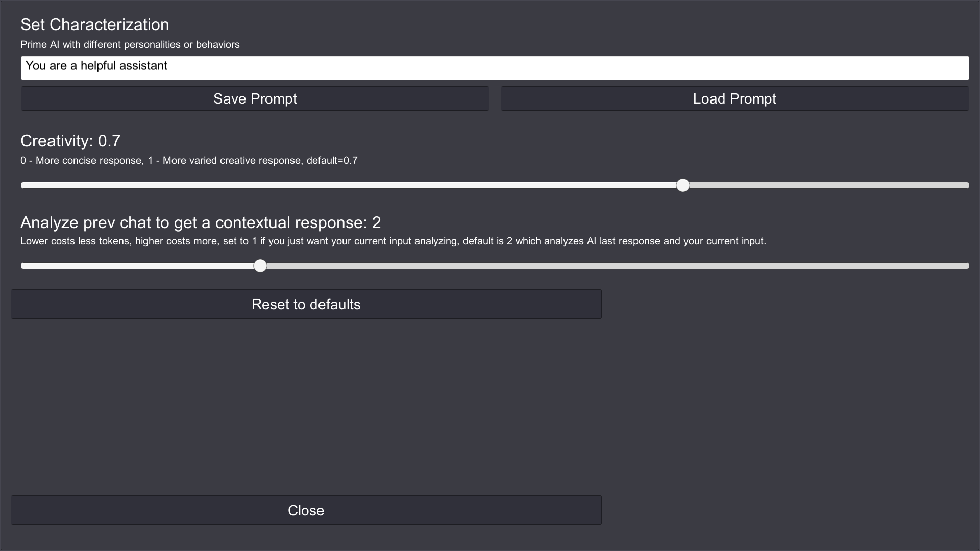
Task: Click the "More concise response" creativity hint text
Action: tap(89, 160)
